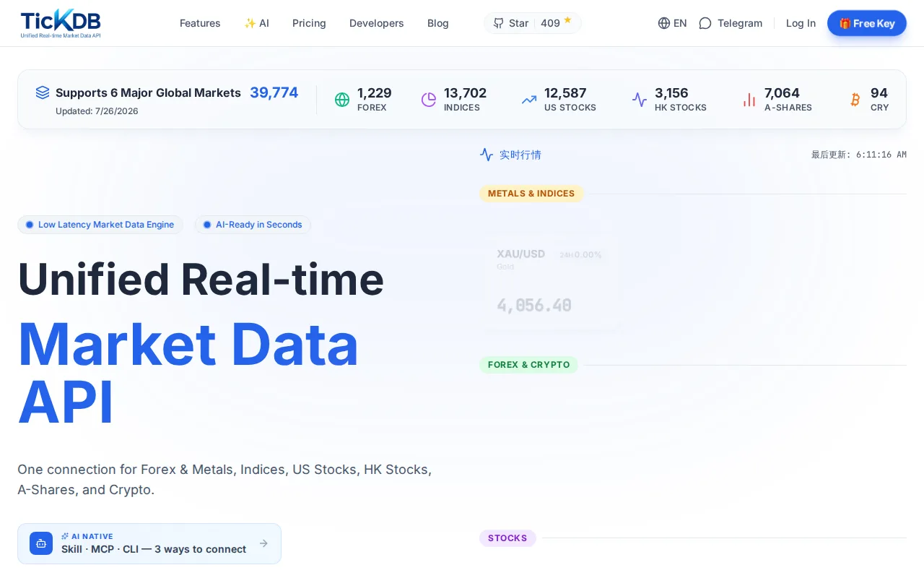Open the Features menu

[200, 23]
